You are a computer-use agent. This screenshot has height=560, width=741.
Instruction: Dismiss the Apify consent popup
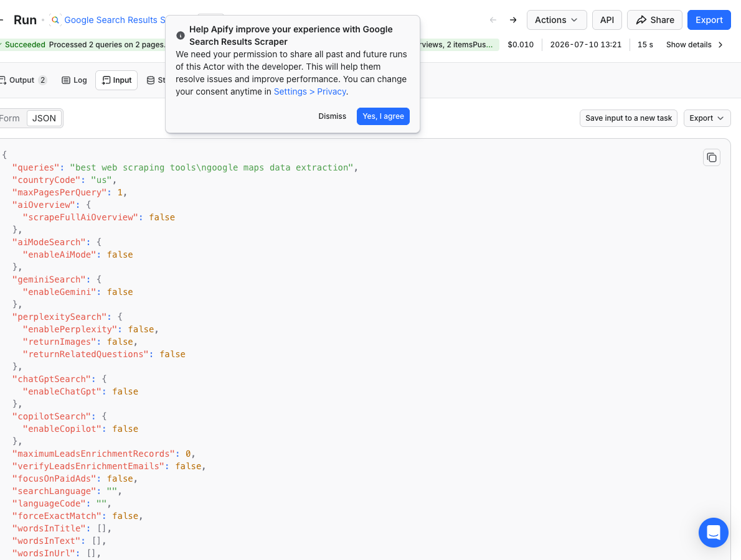(332, 116)
